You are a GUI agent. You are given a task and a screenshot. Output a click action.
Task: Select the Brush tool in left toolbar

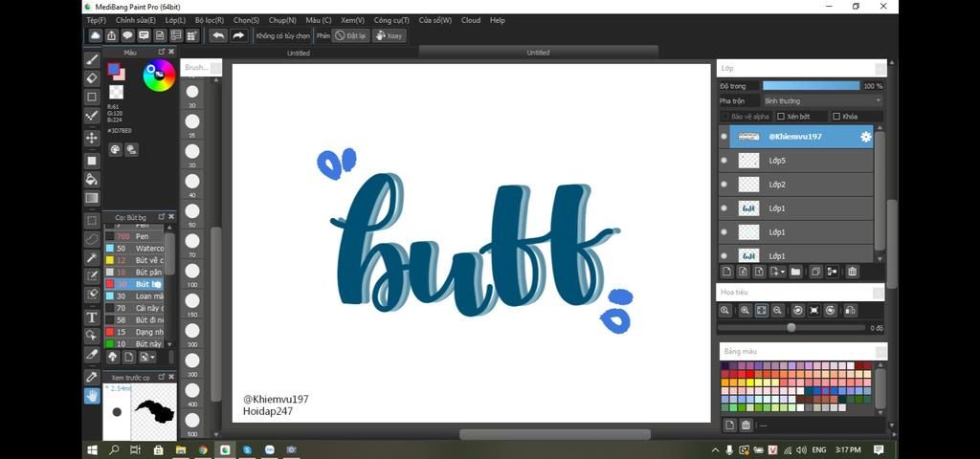coord(92,60)
